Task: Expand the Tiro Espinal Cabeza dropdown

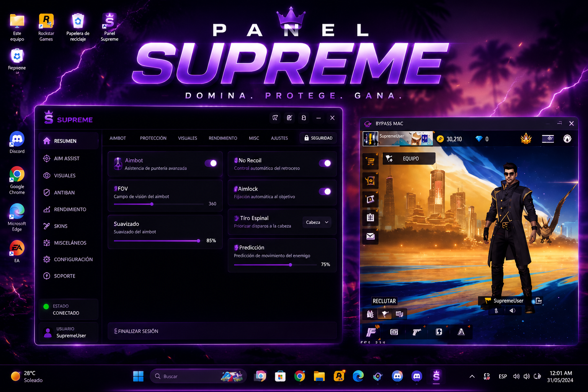Action: coord(317,222)
